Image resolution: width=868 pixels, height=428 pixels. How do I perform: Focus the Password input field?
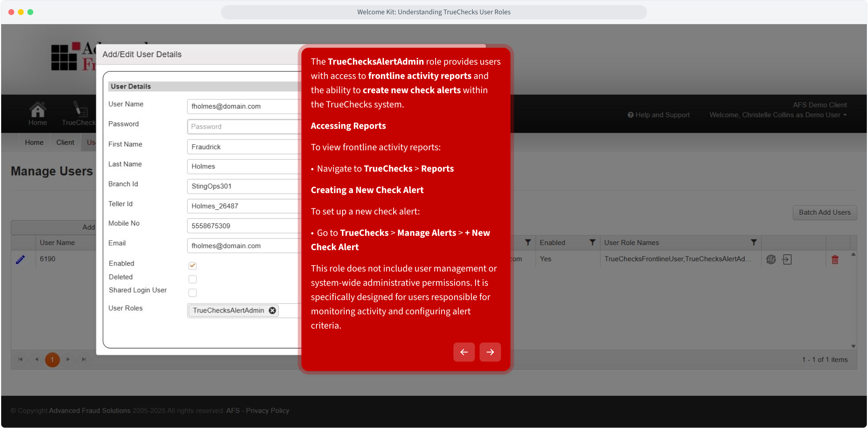click(244, 126)
